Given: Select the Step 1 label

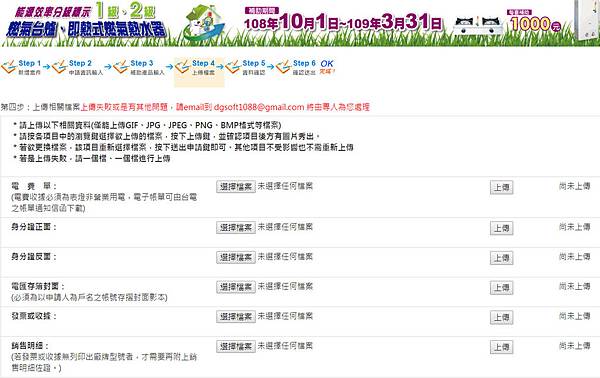Looking at the screenshot, I should pos(29,63).
